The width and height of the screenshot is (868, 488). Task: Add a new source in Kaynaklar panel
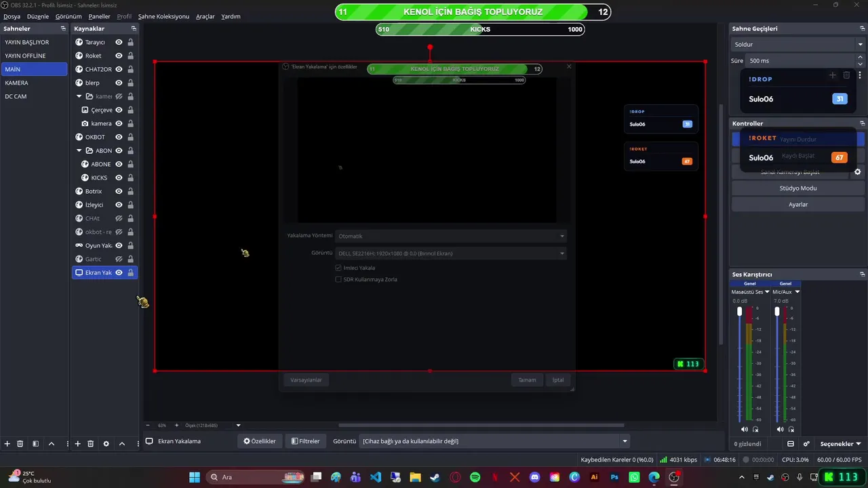77,444
